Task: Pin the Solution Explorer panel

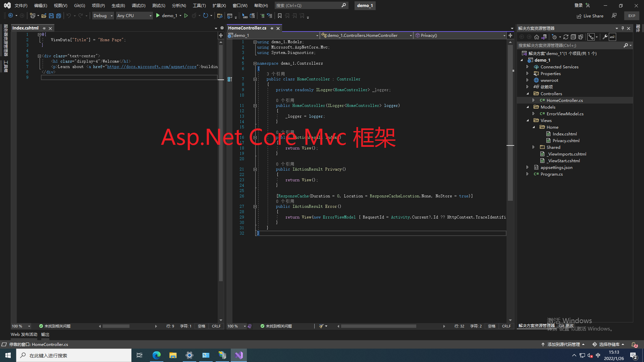Action: point(623,28)
